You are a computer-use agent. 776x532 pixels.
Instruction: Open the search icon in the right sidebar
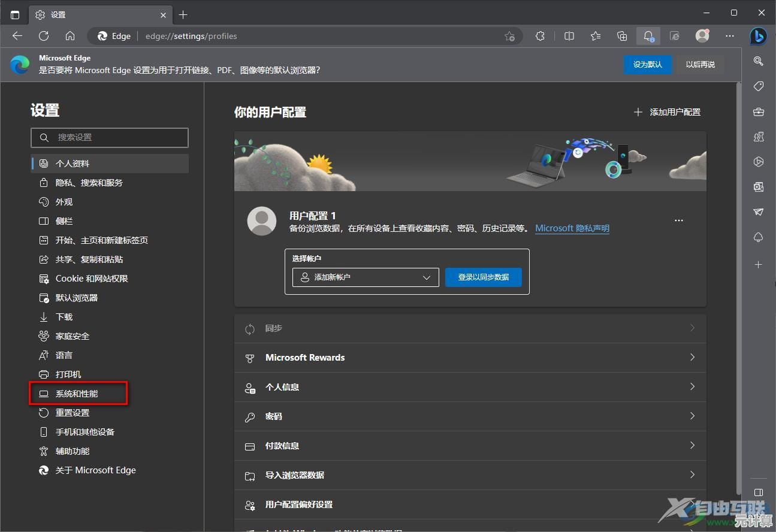758,61
